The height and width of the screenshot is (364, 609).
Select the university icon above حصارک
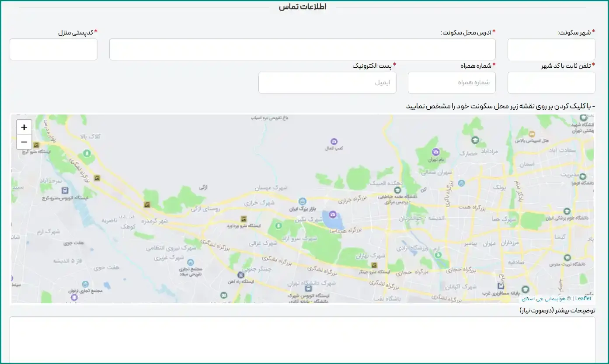pyautogui.click(x=475, y=140)
